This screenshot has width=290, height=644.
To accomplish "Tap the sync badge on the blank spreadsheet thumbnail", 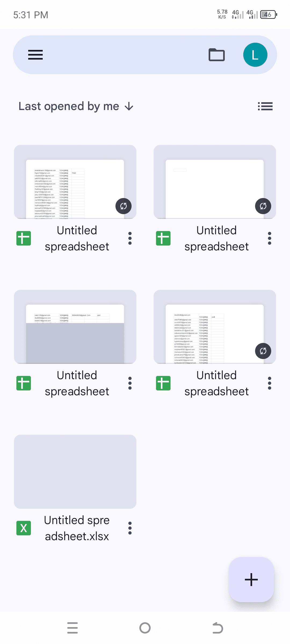I will (x=263, y=206).
